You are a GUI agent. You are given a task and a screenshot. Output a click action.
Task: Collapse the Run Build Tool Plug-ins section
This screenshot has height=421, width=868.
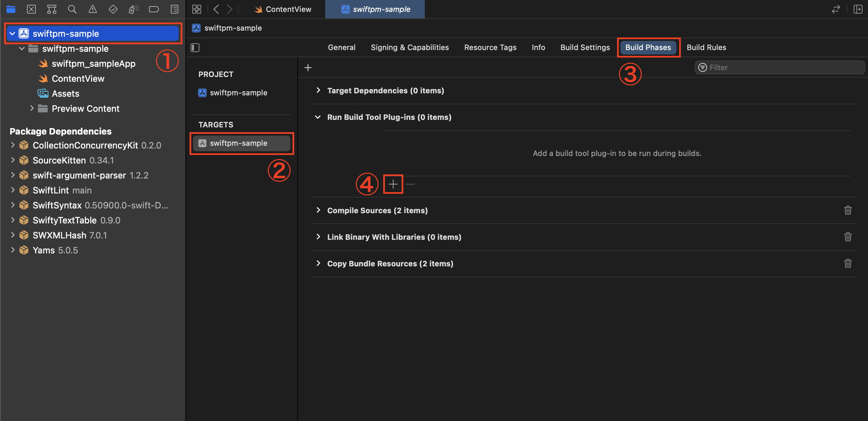[318, 117]
